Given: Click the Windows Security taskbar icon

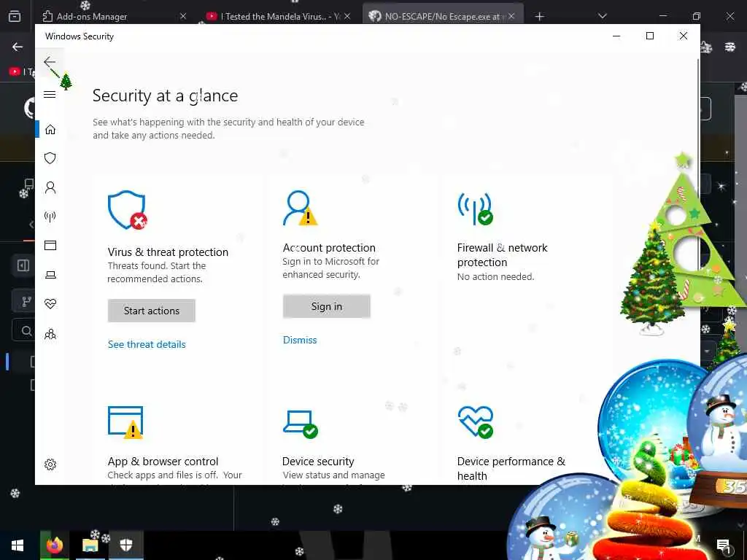Looking at the screenshot, I should point(125,545).
